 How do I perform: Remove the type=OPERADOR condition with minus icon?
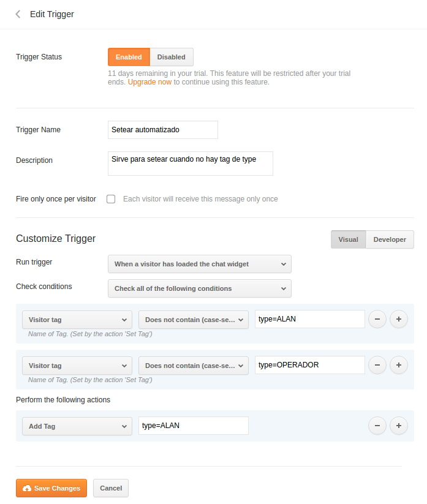377,366
